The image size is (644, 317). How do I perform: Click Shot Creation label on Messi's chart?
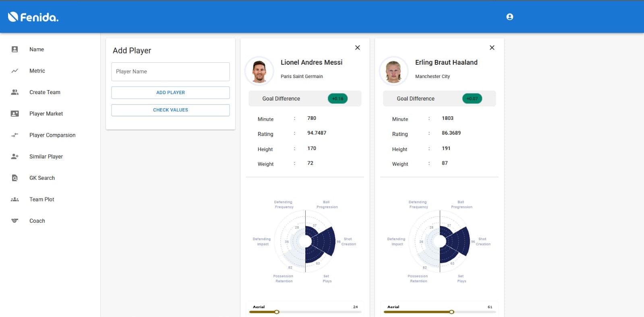click(x=348, y=241)
